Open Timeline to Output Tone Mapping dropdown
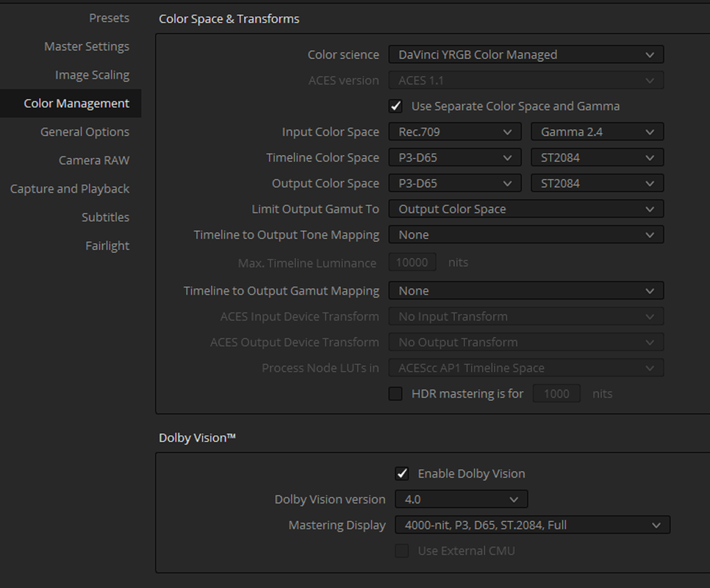Screen dimensions: 710x588 (x=526, y=235)
